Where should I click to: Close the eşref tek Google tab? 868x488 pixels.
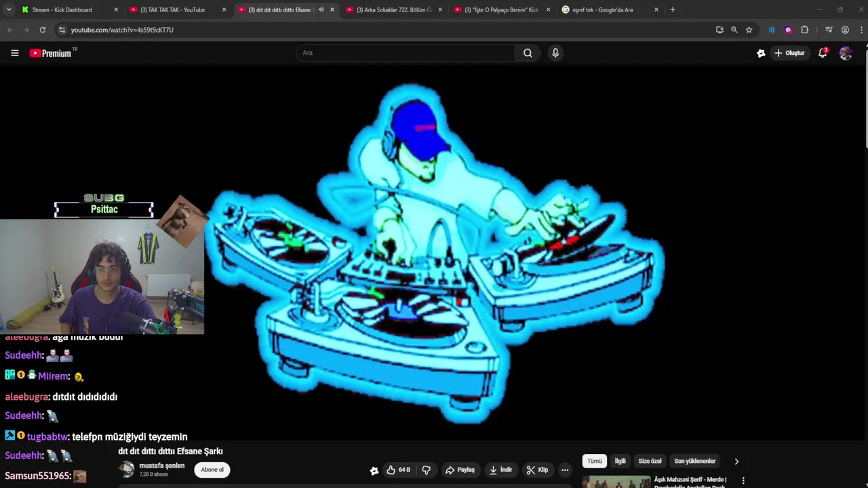click(656, 9)
